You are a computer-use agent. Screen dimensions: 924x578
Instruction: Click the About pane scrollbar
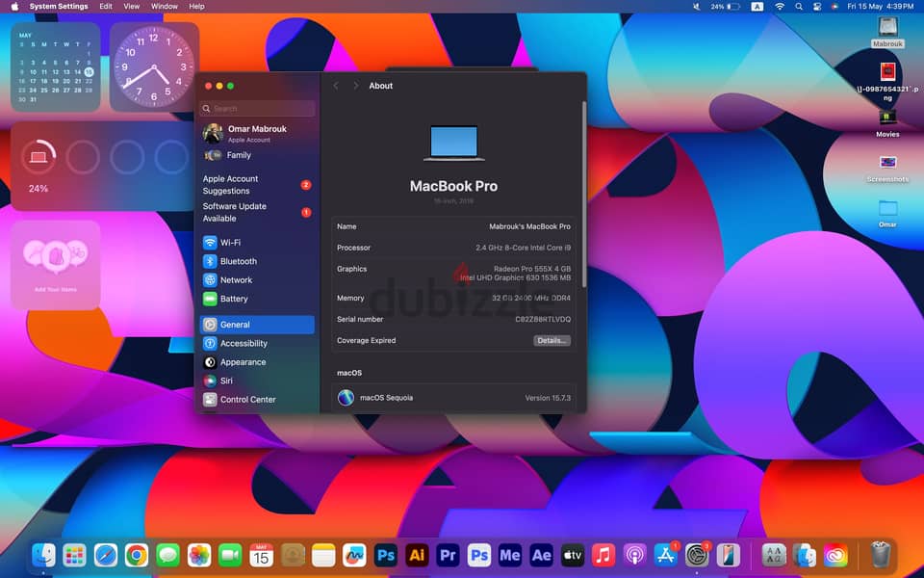click(584, 195)
